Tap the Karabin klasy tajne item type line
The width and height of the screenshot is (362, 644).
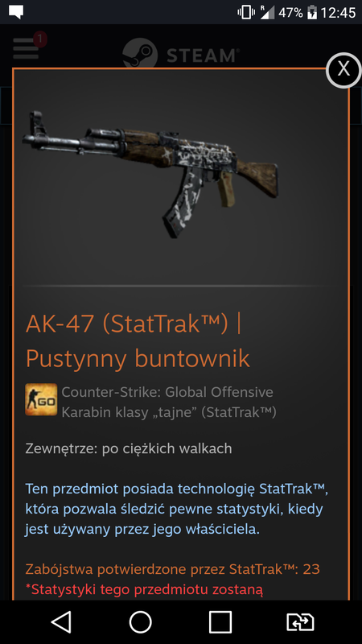pyautogui.click(x=169, y=412)
